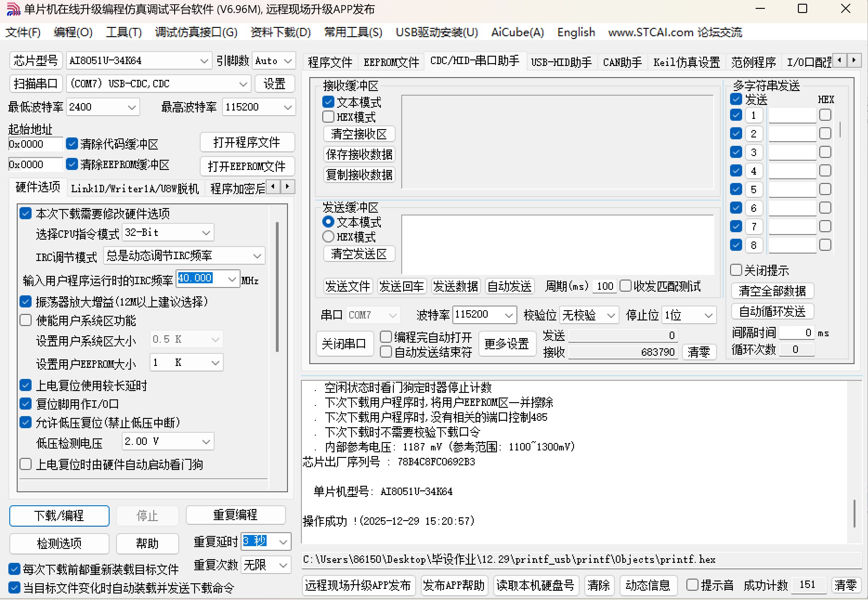Enable HEX模式 checkbox in receive buffer
Screen dimensions: 868x600
point(328,116)
